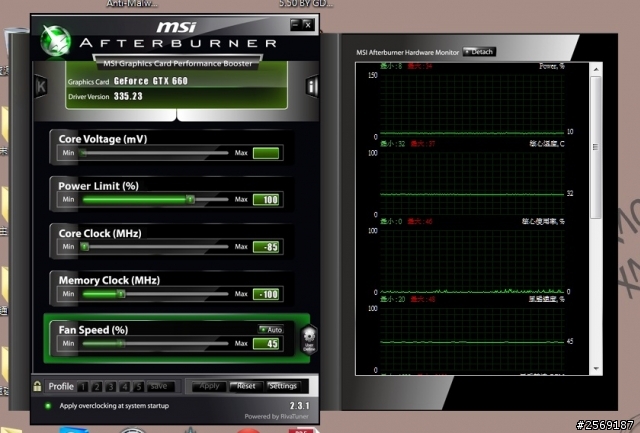
Task: Click the Core Clock value field showing -85
Action: 266,247
